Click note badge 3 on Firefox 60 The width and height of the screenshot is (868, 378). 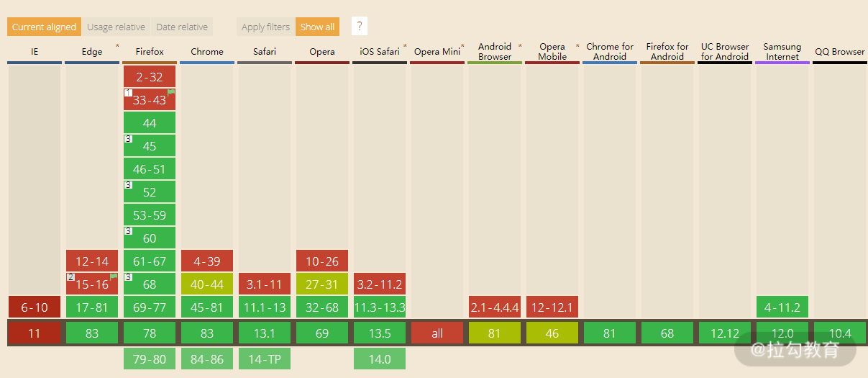click(128, 231)
